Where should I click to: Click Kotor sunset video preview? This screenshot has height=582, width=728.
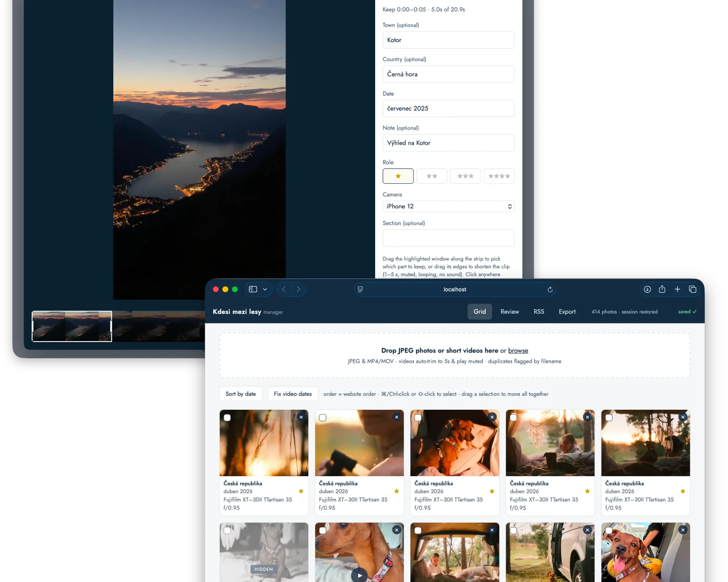(199, 149)
